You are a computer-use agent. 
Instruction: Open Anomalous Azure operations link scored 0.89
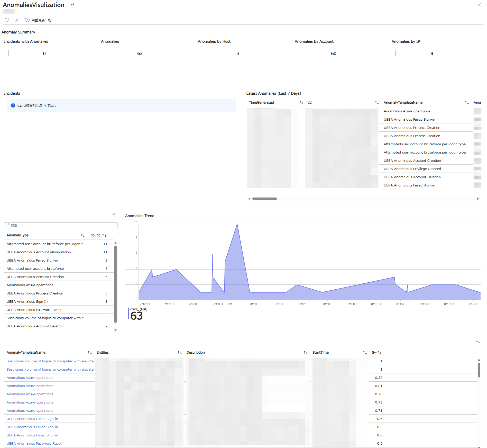pos(30,378)
